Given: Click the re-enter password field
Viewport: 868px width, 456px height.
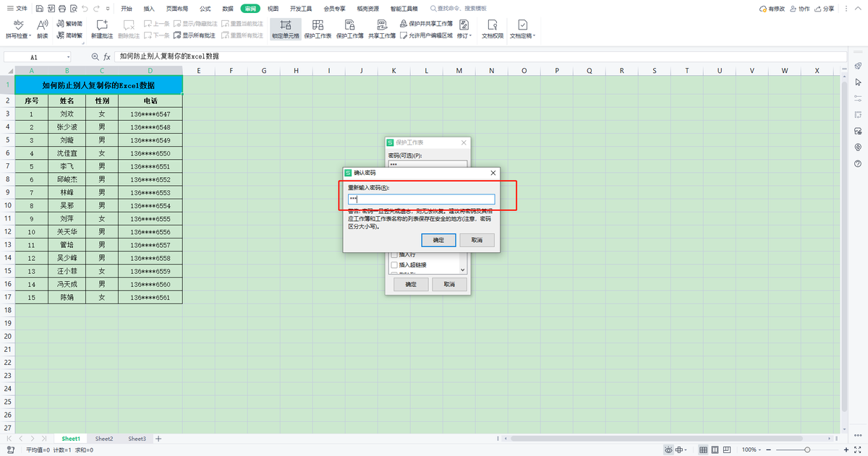Looking at the screenshot, I should pyautogui.click(x=420, y=199).
